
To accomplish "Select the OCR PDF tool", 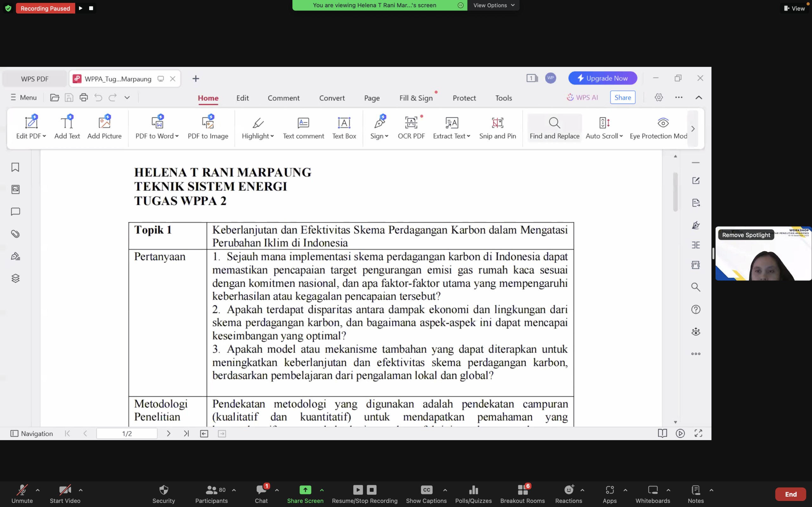I will 411,128.
